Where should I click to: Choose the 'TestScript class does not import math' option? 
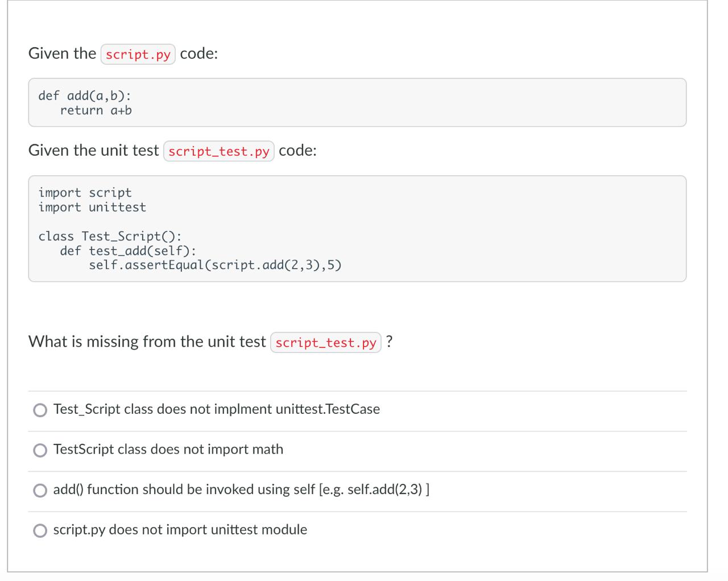pyautogui.click(x=168, y=449)
